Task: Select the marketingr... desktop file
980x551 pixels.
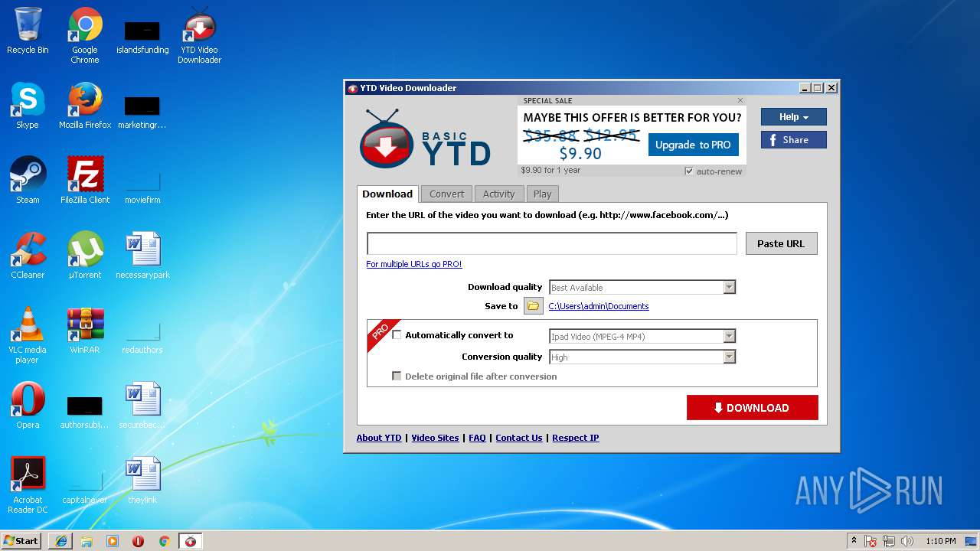Action: point(142,112)
